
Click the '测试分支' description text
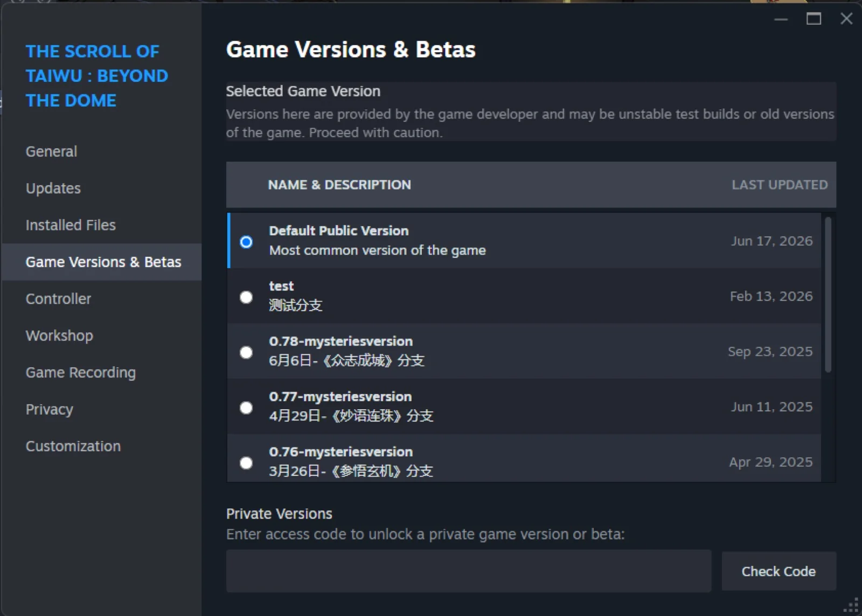pyautogui.click(x=295, y=305)
